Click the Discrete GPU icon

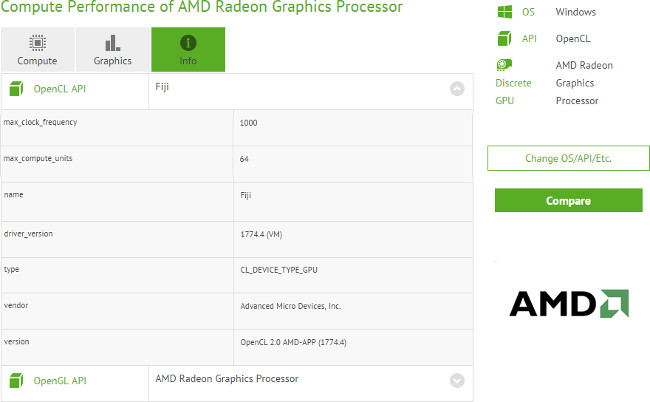505,66
